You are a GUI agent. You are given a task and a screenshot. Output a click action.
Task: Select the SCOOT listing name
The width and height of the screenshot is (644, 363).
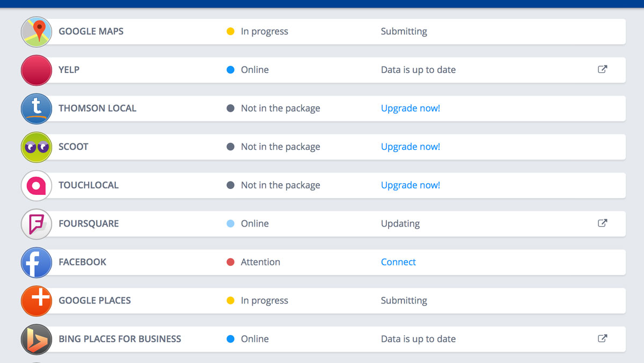click(74, 147)
